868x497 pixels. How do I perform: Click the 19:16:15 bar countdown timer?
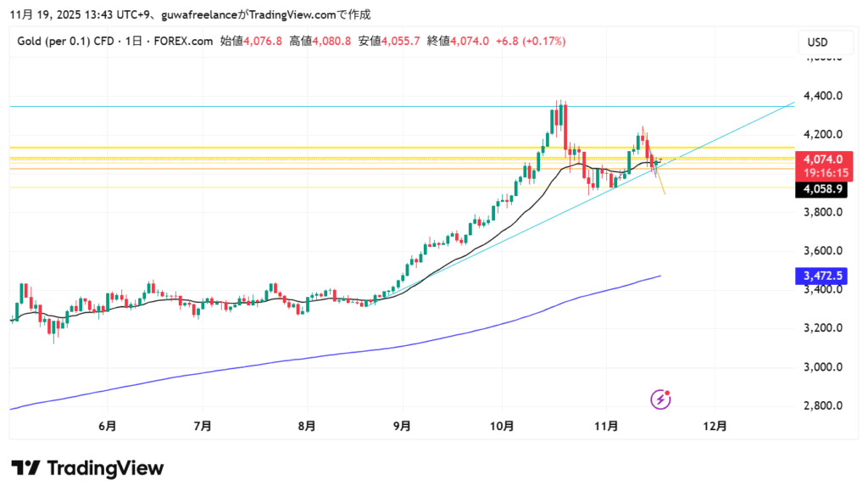pyautogui.click(x=825, y=171)
